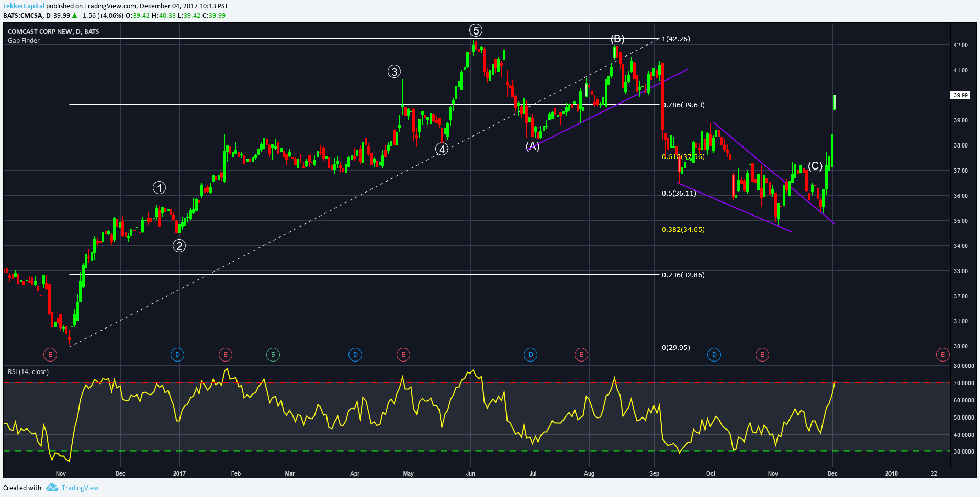The image size is (980, 497).
Task: Select the circled wave 1 label
Action: (159, 187)
